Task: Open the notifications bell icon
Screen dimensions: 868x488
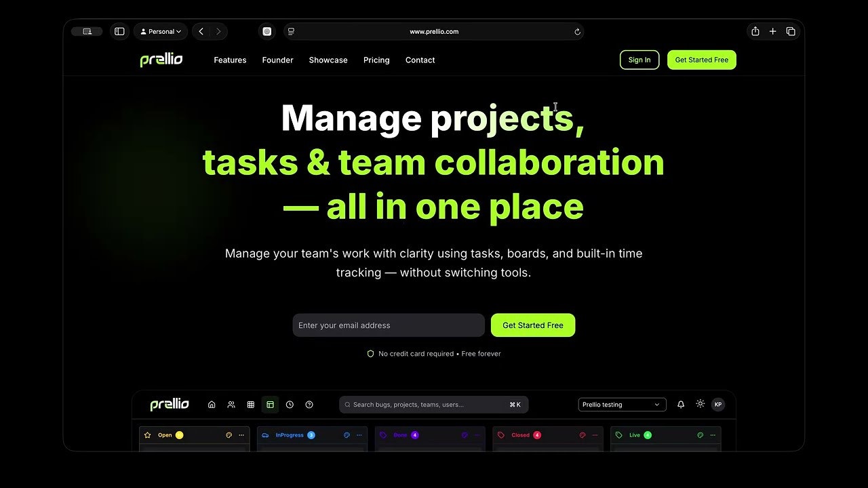Action: 681,405
